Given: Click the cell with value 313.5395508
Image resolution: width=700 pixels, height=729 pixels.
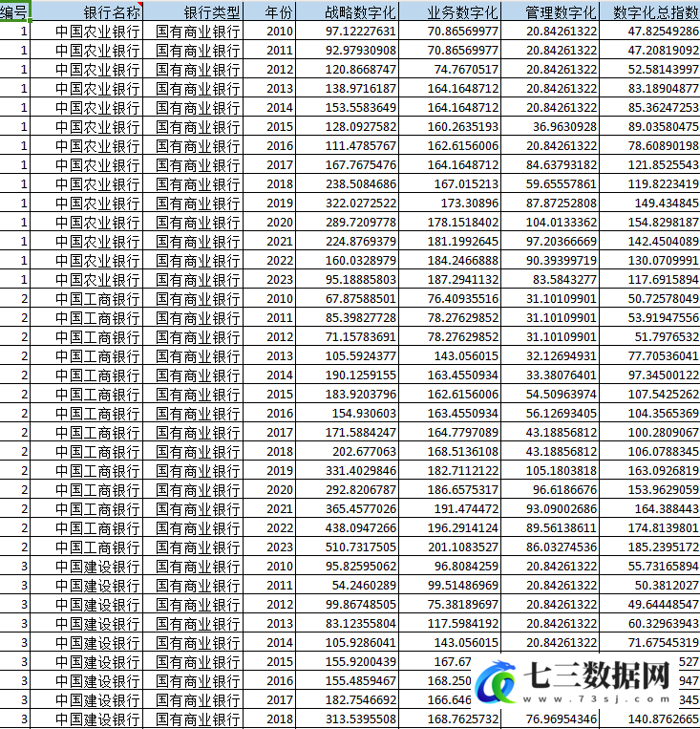Looking at the screenshot, I should click(x=347, y=718).
